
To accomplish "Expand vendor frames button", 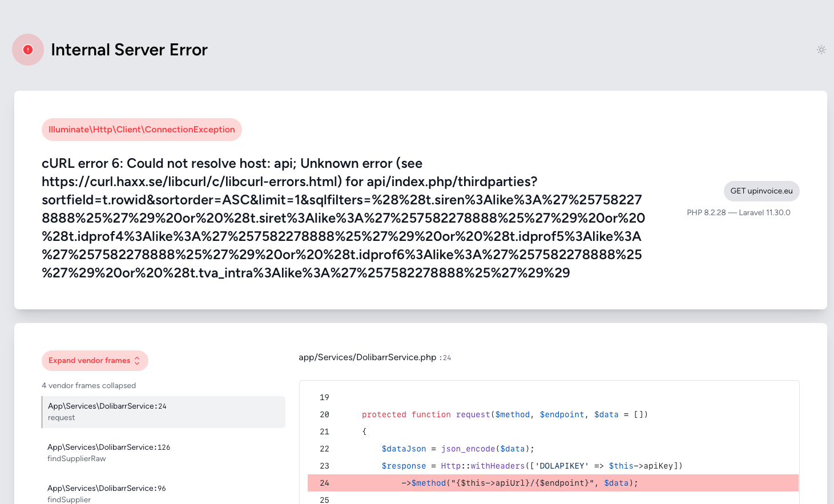I will point(95,361).
